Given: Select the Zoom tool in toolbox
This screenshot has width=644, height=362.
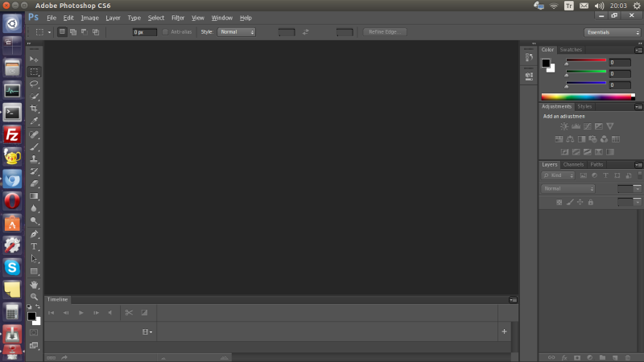Looking at the screenshot, I should tap(35, 296).
